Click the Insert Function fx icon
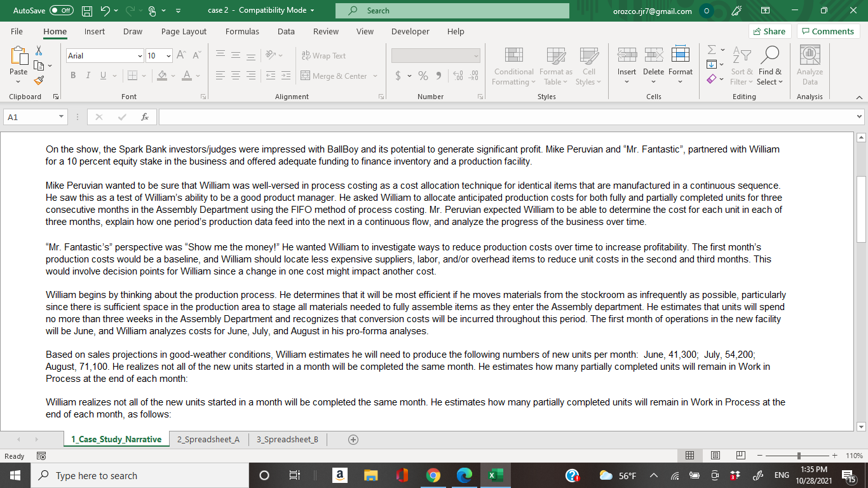This screenshot has height=488, width=868. (x=145, y=117)
